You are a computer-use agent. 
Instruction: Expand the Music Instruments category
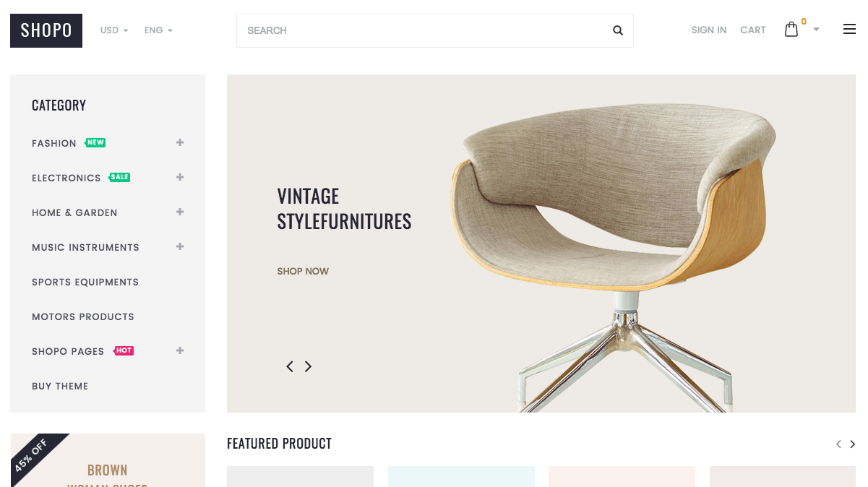180,246
